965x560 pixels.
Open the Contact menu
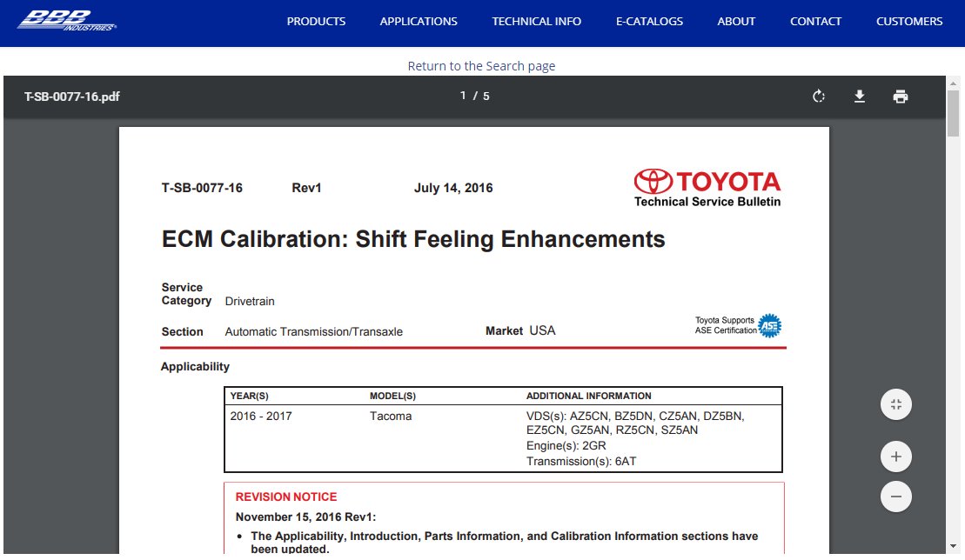pyautogui.click(x=815, y=22)
